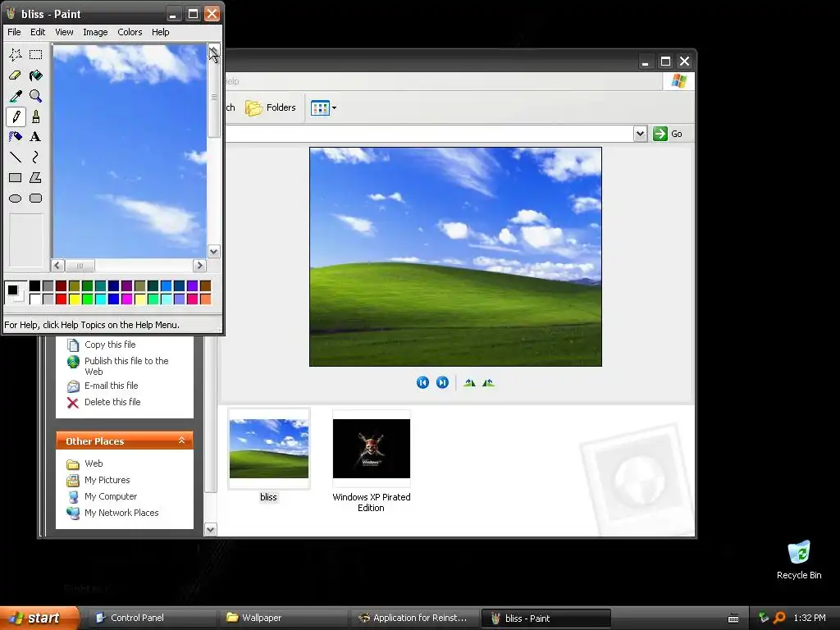Screen dimensions: 840x630
Task: Click the Paint canvas scroll-down arrow
Action: click(x=214, y=251)
